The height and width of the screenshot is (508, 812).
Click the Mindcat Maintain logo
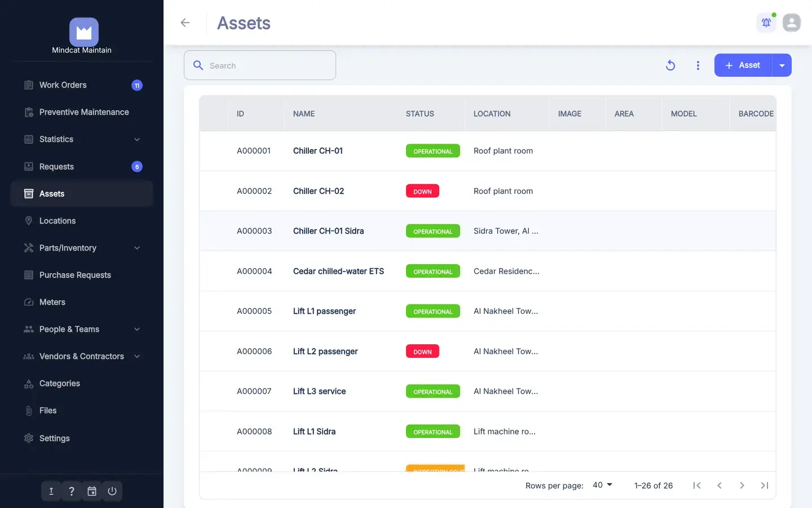[x=83, y=32]
